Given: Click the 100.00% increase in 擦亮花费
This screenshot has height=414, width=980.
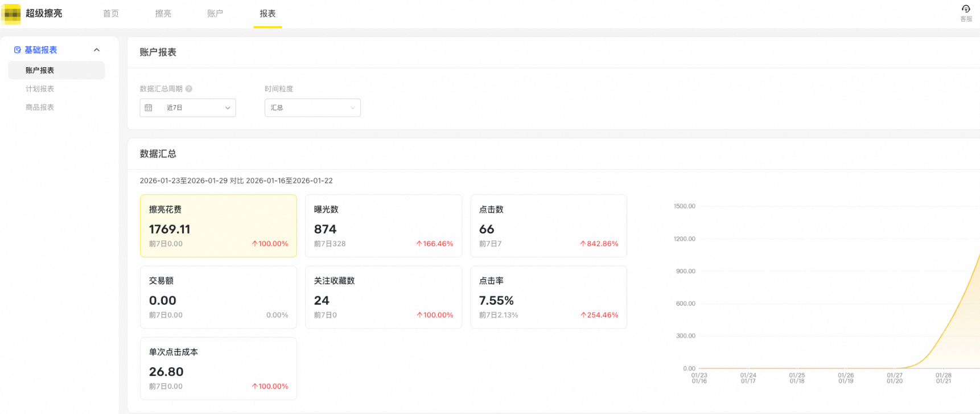Looking at the screenshot, I should tap(270, 244).
